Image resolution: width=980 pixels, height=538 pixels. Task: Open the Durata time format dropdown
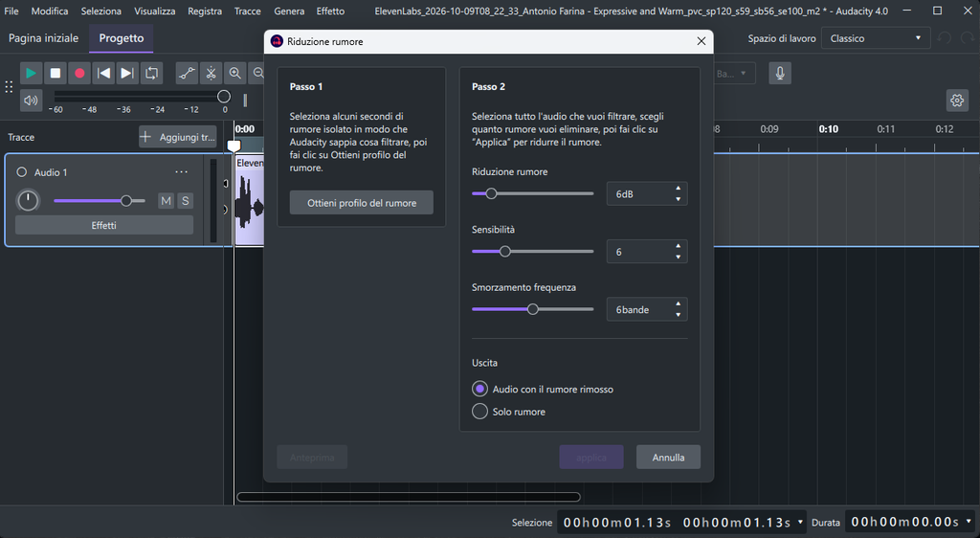[969, 521]
